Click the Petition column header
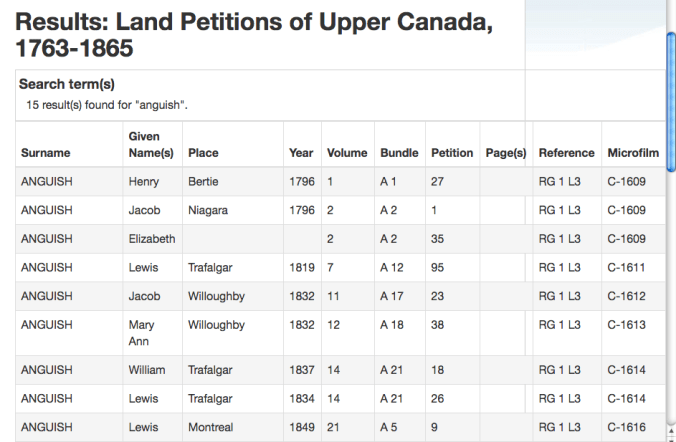The image size is (676, 442). 452,153
